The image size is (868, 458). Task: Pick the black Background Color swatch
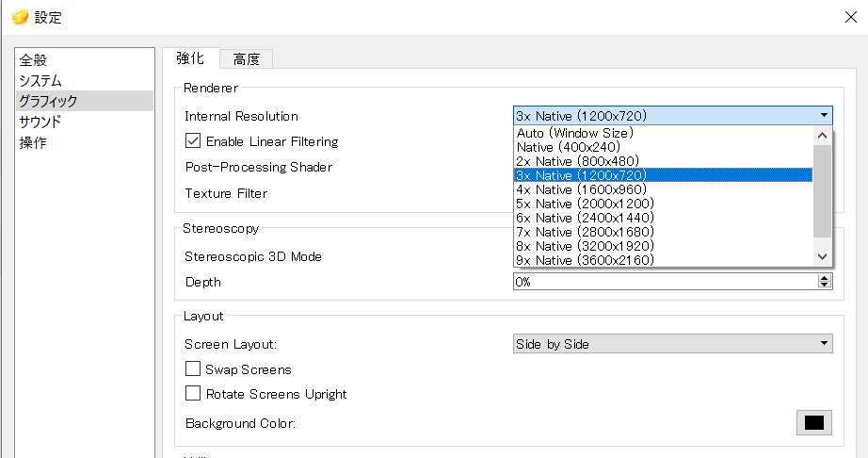click(814, 423)
